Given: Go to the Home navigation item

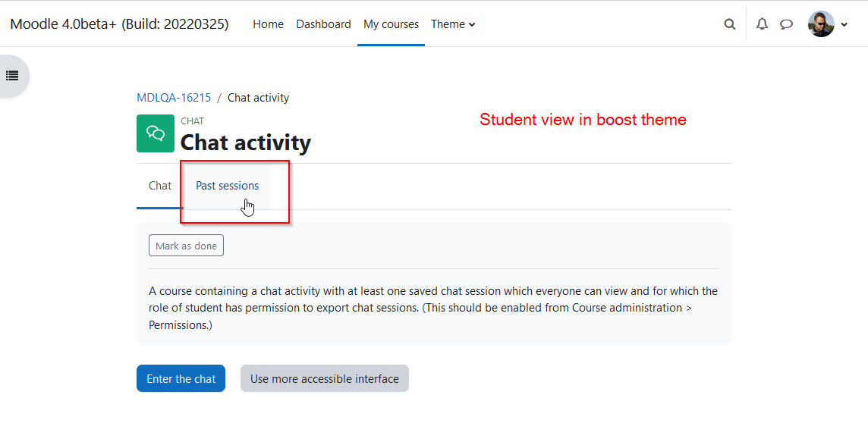Looking at the screenshot, I should pos(268,24).
